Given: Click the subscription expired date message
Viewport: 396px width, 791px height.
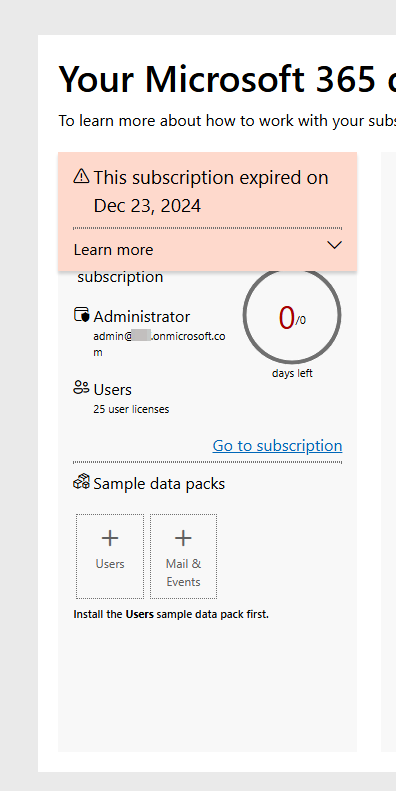Looking at the screenshot, I should point(211,192).
